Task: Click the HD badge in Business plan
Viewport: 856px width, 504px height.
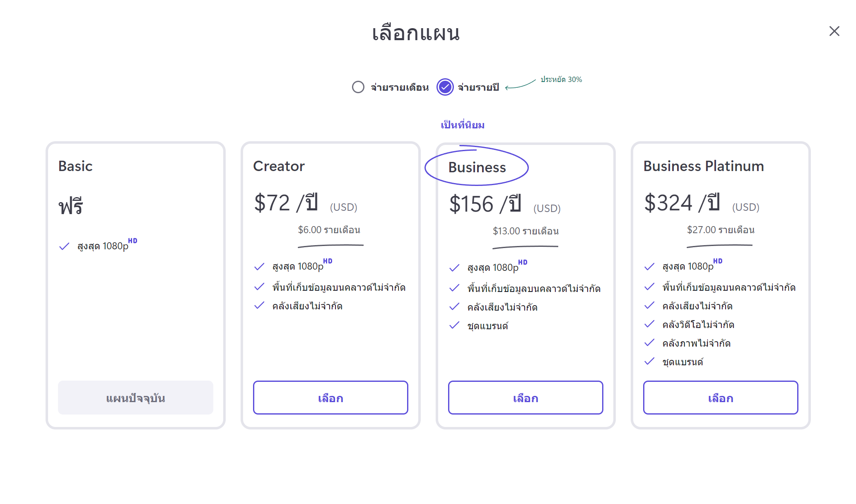Action: (x=523, y=262)
